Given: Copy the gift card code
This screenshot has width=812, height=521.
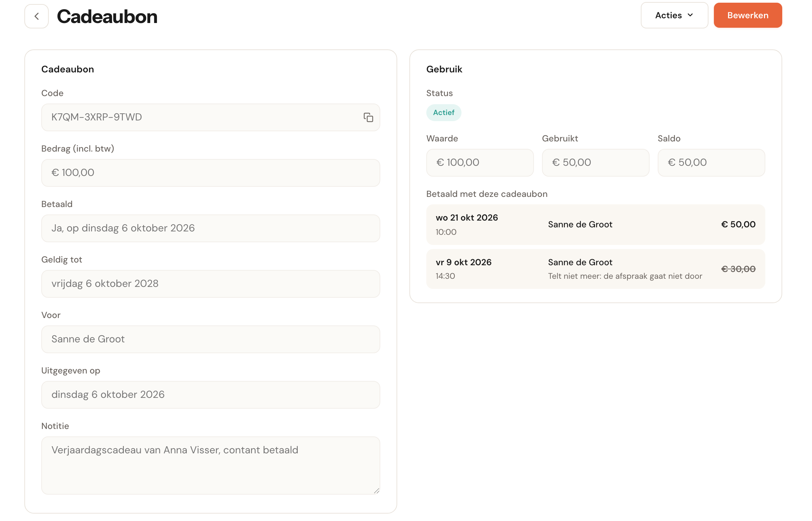Looking at the screenshot, I should coord(368,117).
